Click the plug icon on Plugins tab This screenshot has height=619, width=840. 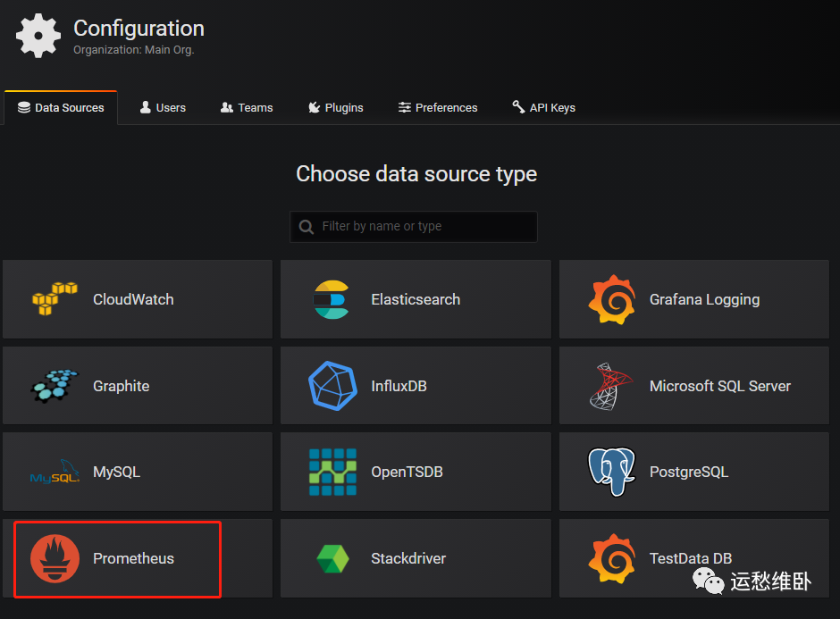tap(315, 107)
